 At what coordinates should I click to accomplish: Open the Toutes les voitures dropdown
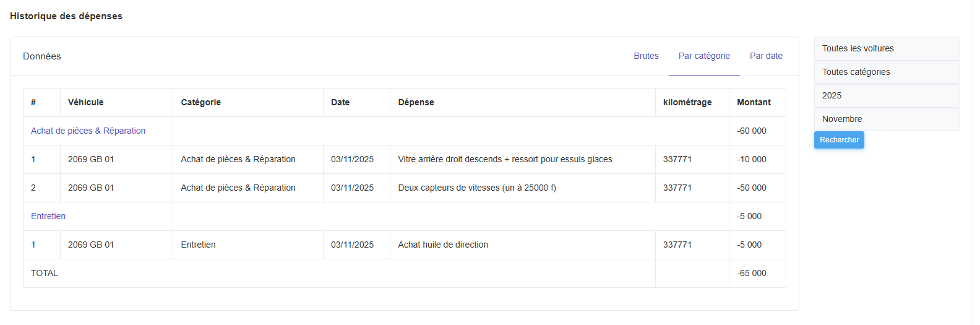(887, 48)
